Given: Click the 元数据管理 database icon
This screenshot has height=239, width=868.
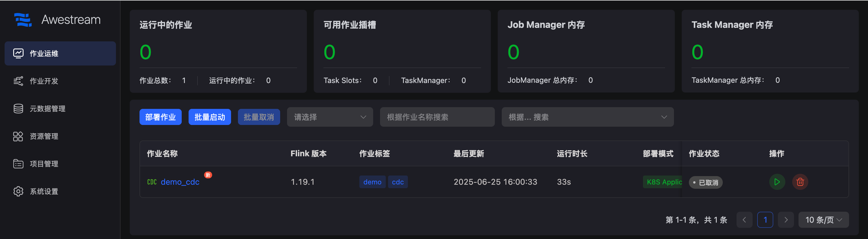Looking at the screenshot, I should coord(18,109).
